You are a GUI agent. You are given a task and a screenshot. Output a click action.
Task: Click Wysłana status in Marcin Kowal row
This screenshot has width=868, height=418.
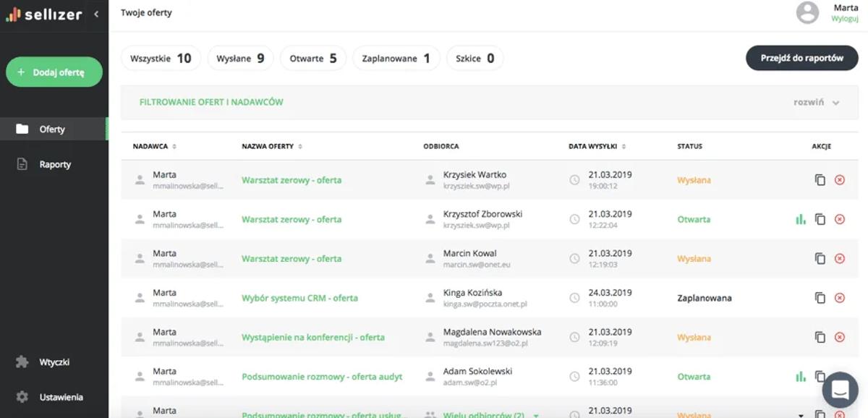coord(694,258)
